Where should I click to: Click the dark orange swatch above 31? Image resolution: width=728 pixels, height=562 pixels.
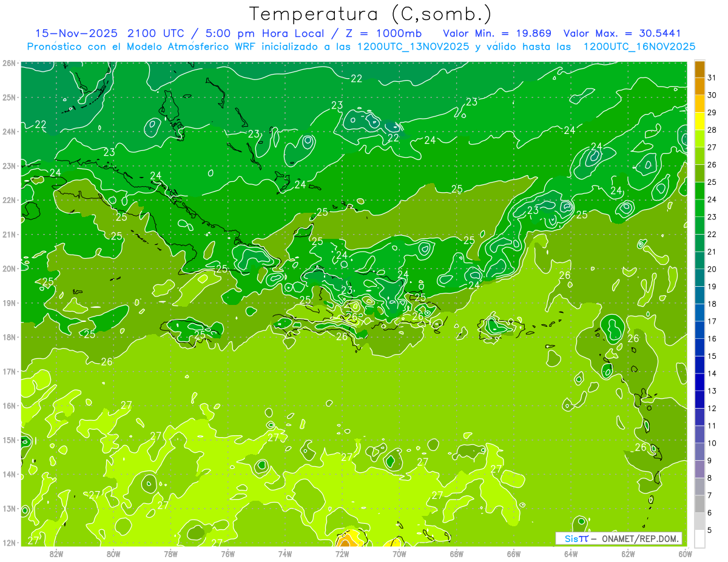coord(699,69)
